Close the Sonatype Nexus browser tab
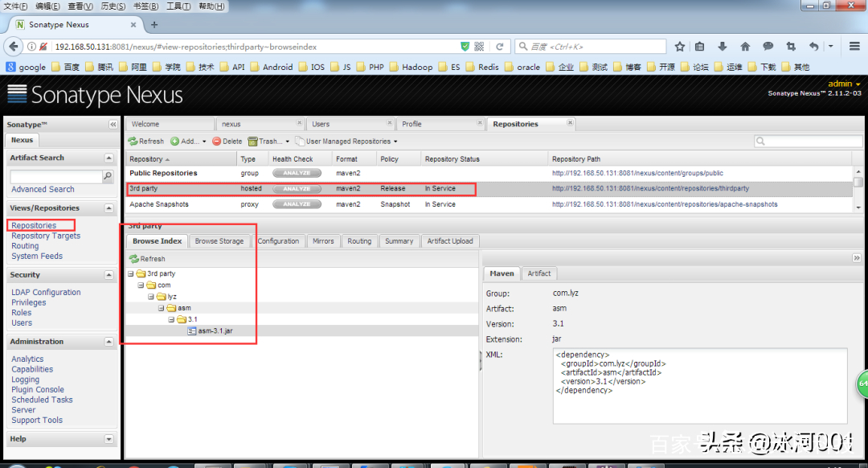 point(133,25)
